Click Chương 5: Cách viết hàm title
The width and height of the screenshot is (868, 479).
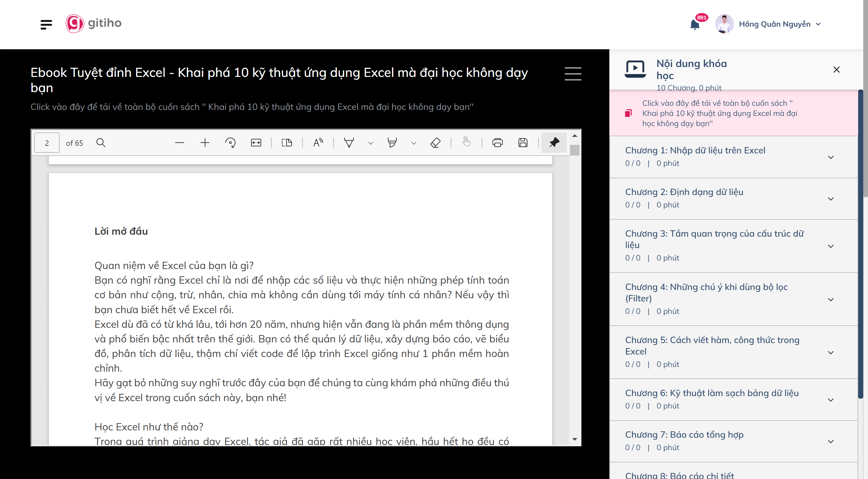pos(712,345)
